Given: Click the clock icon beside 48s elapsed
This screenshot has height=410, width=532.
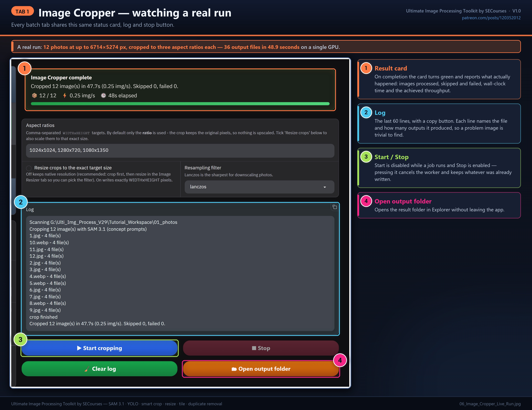Looking at the screenshot, I should pos(103,95).
